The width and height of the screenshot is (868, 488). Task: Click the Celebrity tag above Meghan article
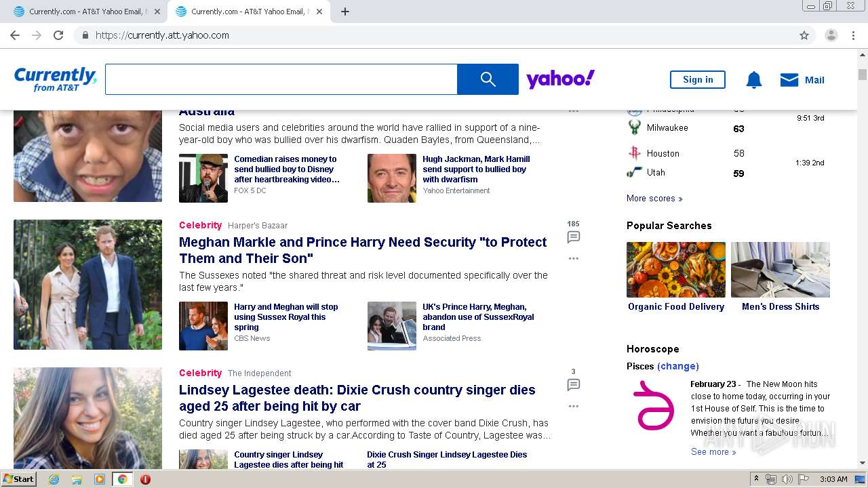coord(200,225)
